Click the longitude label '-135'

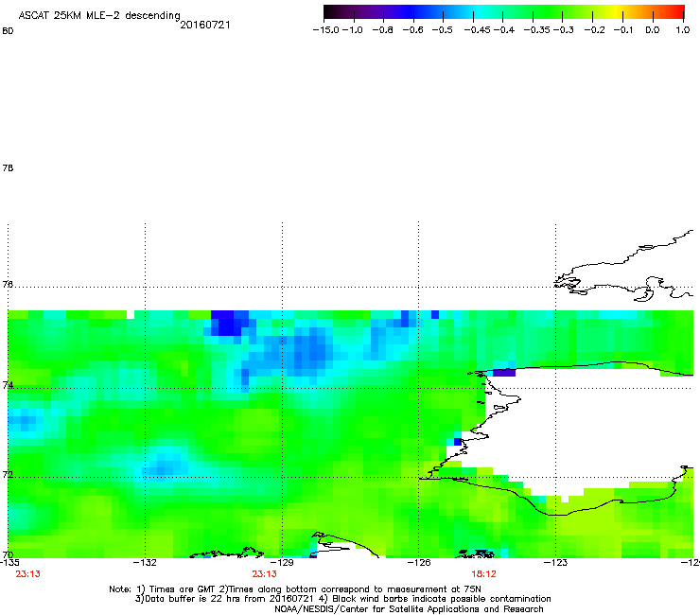tap(9, 562)
